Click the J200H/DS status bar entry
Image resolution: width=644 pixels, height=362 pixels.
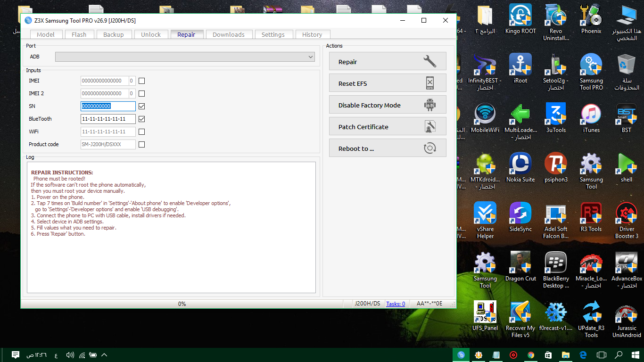(367, 304)
